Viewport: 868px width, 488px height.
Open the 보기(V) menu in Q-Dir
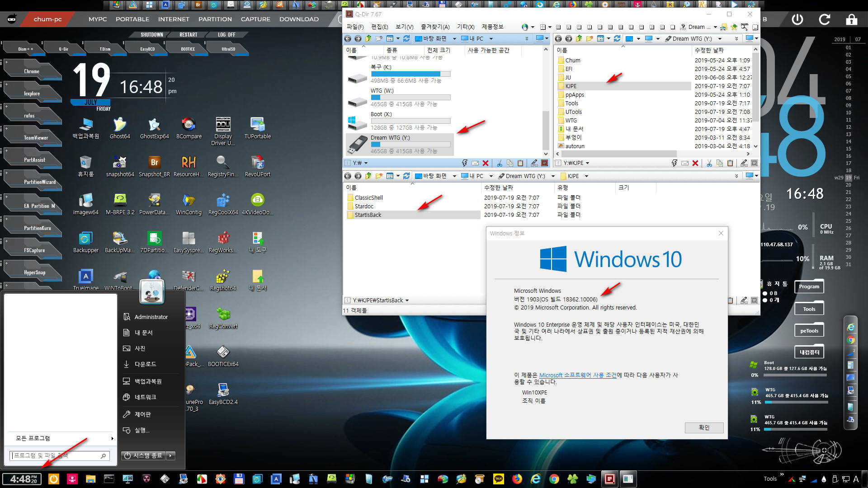point(404,27)
